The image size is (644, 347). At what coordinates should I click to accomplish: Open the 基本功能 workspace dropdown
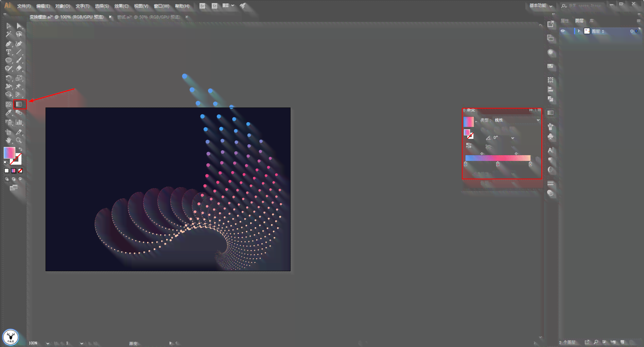click(x=541, y=6)
